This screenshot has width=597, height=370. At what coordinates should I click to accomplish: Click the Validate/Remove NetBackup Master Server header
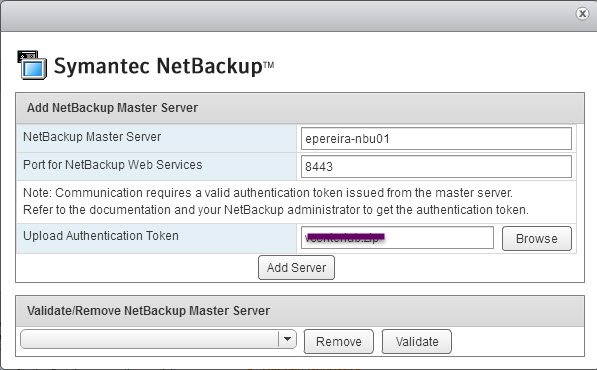(148, 311)
